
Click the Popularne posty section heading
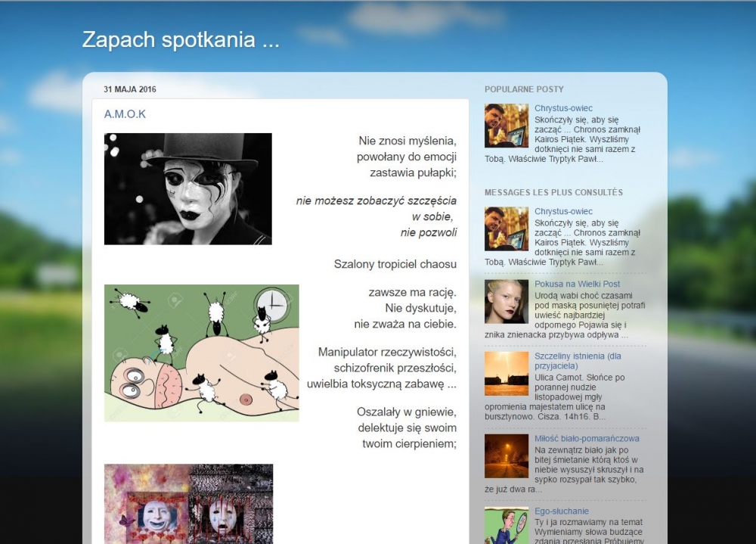click(524, 89)
